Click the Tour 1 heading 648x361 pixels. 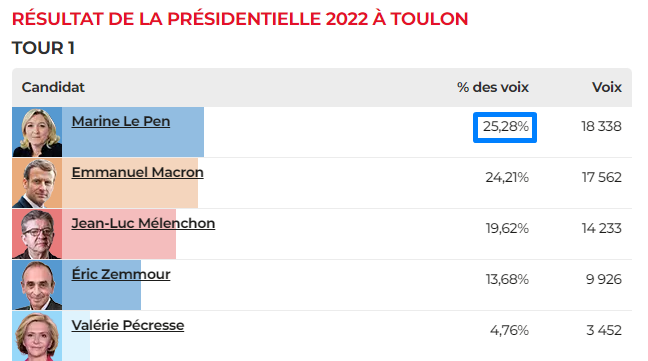(43, 48)
